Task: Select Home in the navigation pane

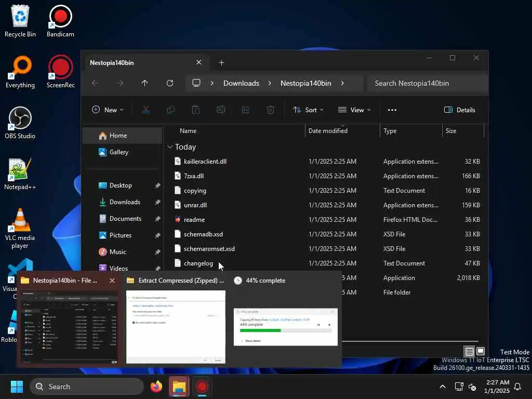Action: pyautogui.click(x=122, y=136)
